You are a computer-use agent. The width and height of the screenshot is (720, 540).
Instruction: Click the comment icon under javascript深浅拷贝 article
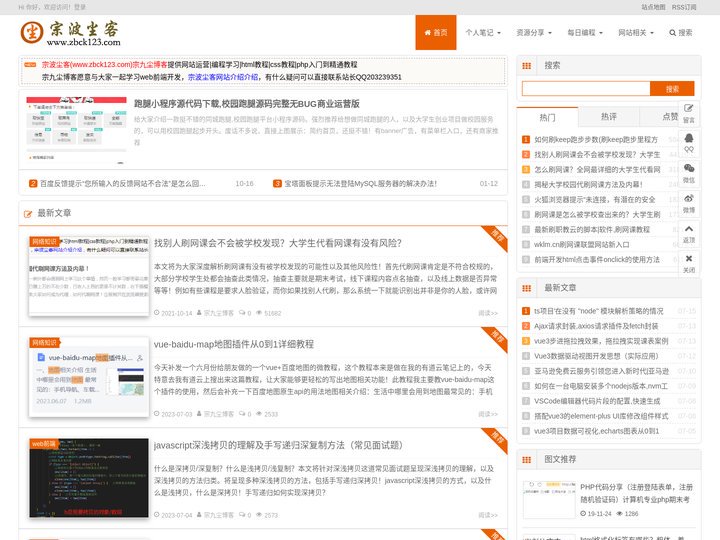click(x=242, y=515)
